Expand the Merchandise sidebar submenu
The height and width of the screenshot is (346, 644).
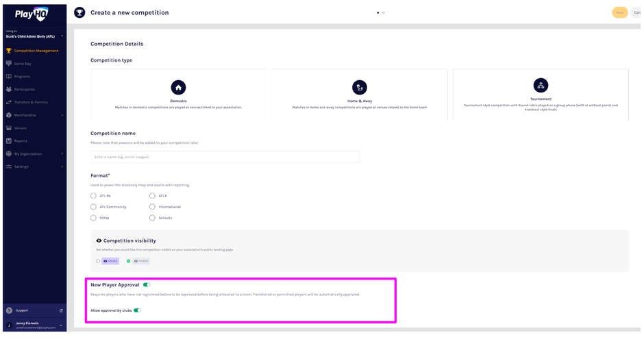click(62, 115)
